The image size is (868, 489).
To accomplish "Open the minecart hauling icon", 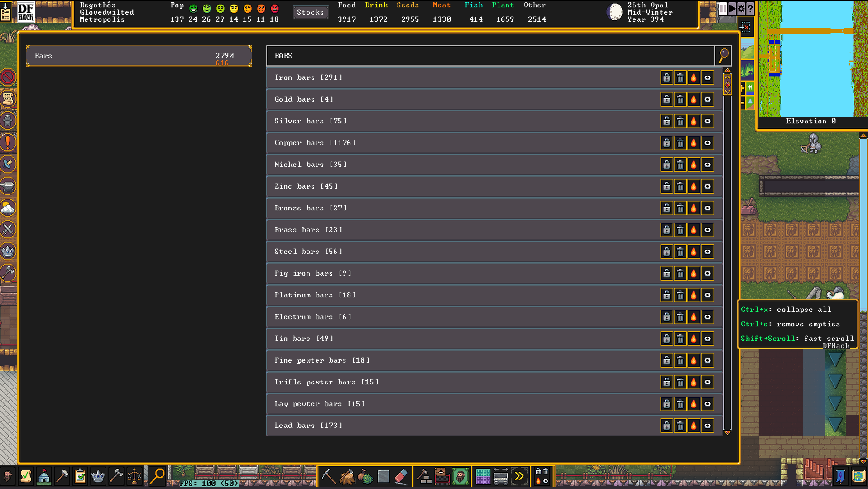I will [501, 476].
